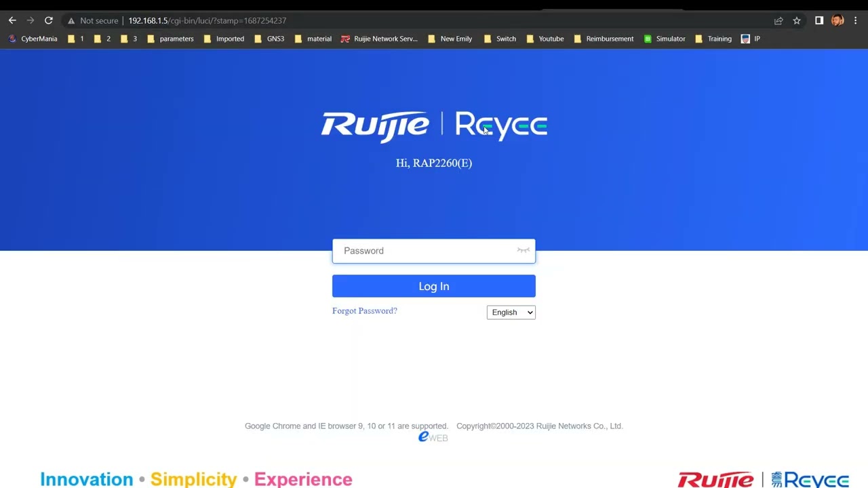
Task: Click the eWEB logo in the footer
Action: click(433, 437)
